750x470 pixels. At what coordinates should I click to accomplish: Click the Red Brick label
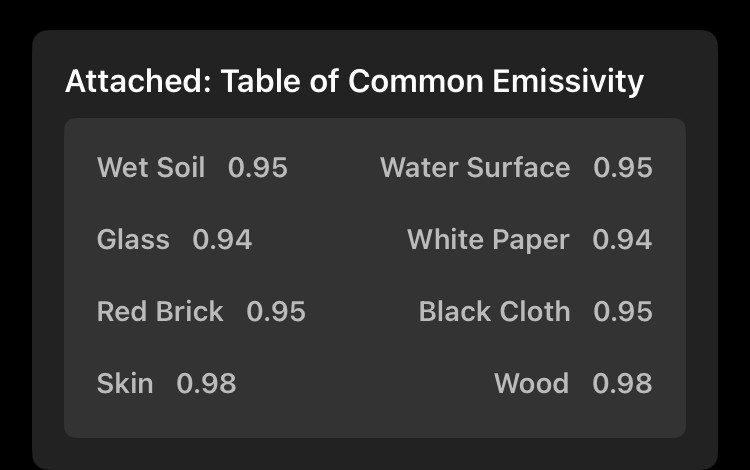tap(160, 311)
